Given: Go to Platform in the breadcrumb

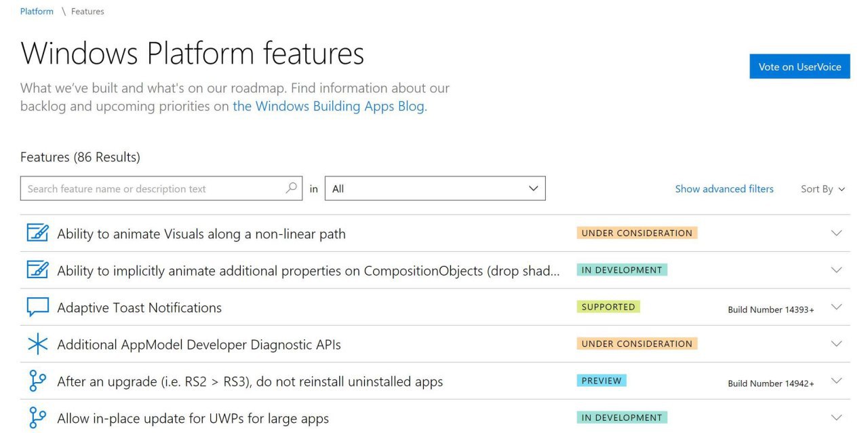Looking at the screenshot, I should 37,12.
